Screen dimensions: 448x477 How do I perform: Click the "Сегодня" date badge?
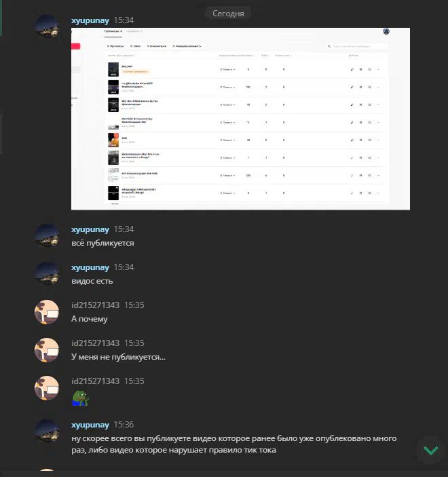pyautogui.click(x=228, y=14)
